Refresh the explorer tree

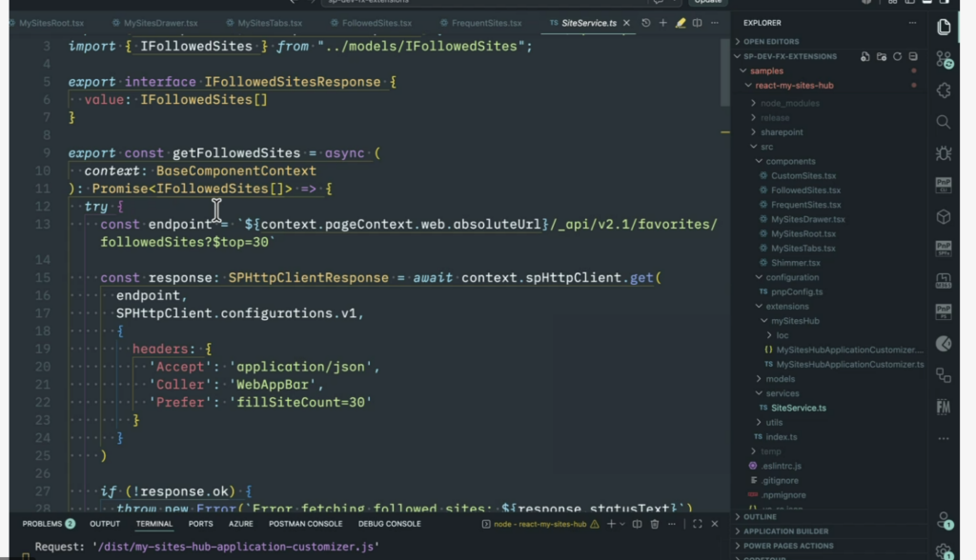point(897,56)
